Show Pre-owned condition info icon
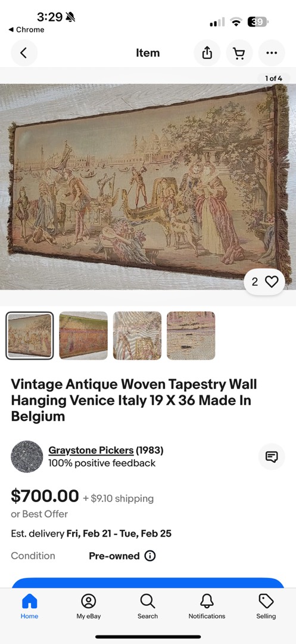This screenshot has height=644, width=296. (150, 556)
